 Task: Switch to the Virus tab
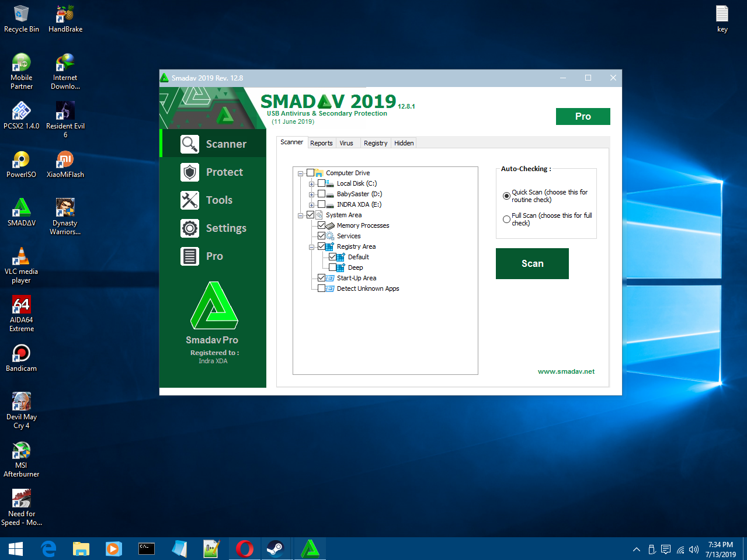[346, 143]
